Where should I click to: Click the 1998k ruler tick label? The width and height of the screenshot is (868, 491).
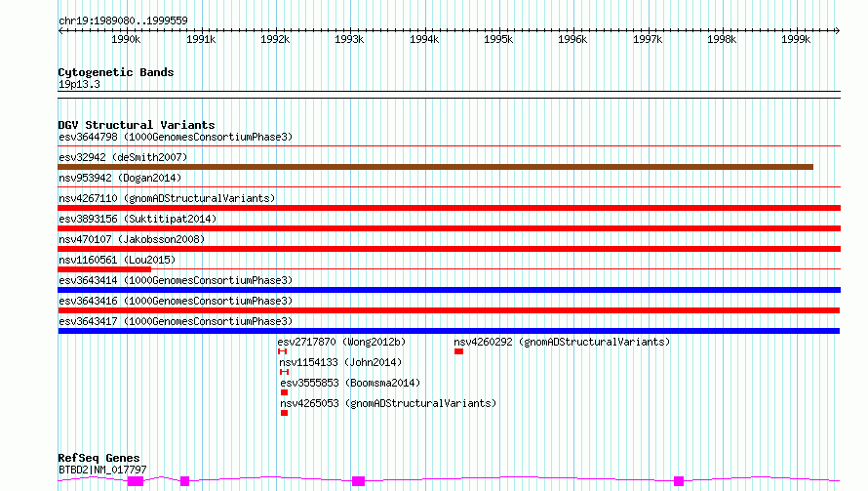tap(722, 40)
